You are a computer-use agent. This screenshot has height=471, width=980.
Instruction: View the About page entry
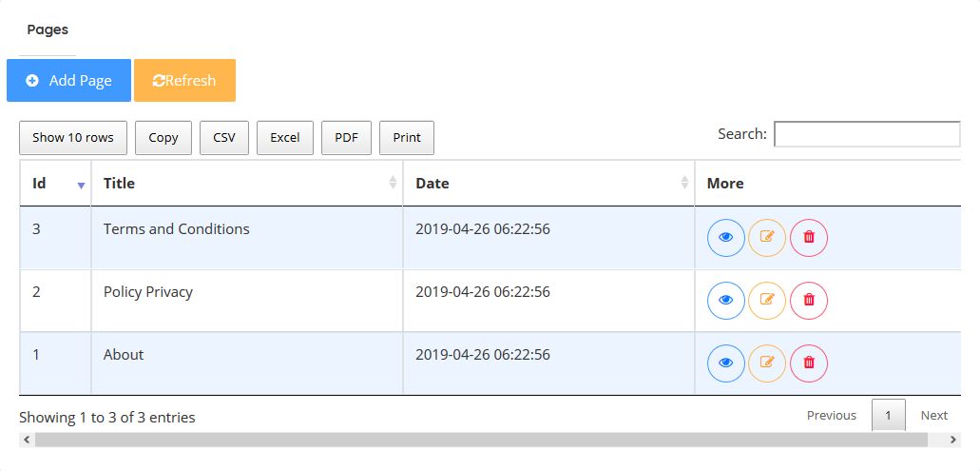[x=726, y=363]
